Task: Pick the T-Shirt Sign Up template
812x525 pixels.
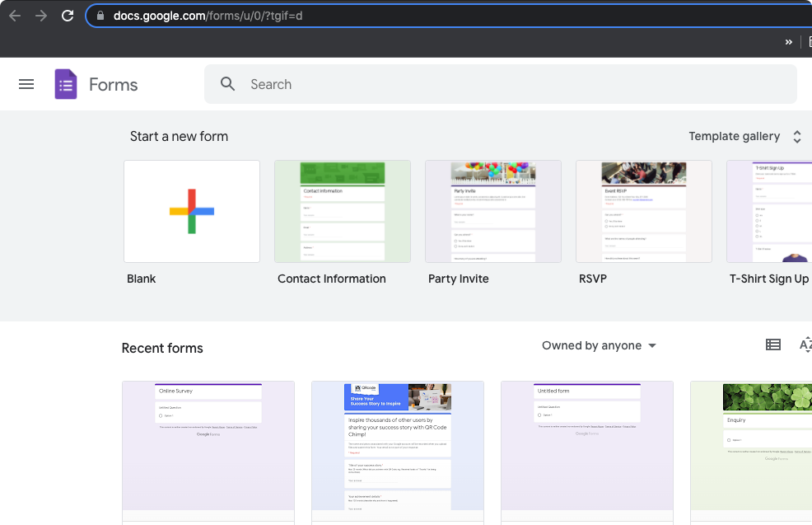Action: (x=768, y=212)
